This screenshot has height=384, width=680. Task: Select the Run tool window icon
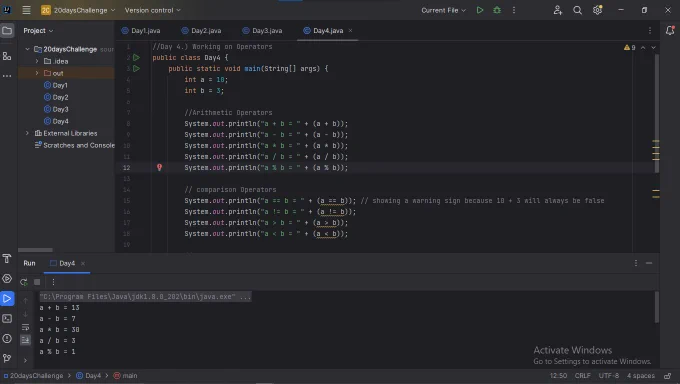[7, 299]
